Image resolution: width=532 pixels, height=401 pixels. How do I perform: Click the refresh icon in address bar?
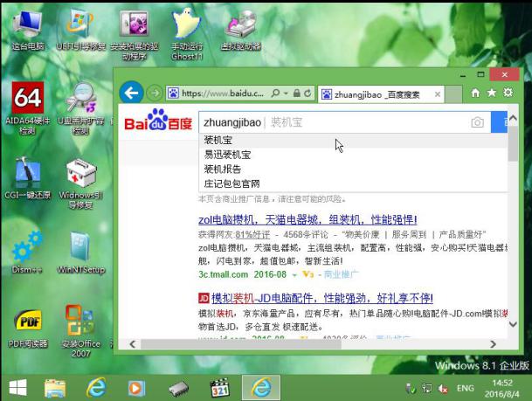[x=307, y=93]
